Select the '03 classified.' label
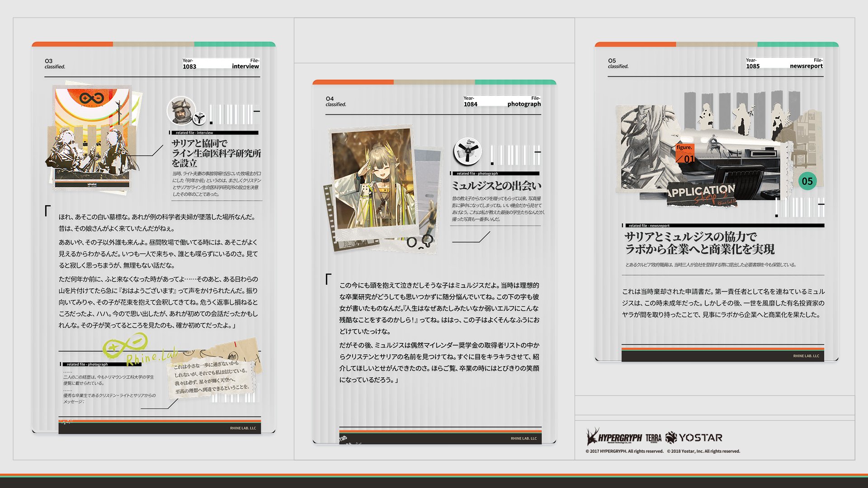 (55, 64)
